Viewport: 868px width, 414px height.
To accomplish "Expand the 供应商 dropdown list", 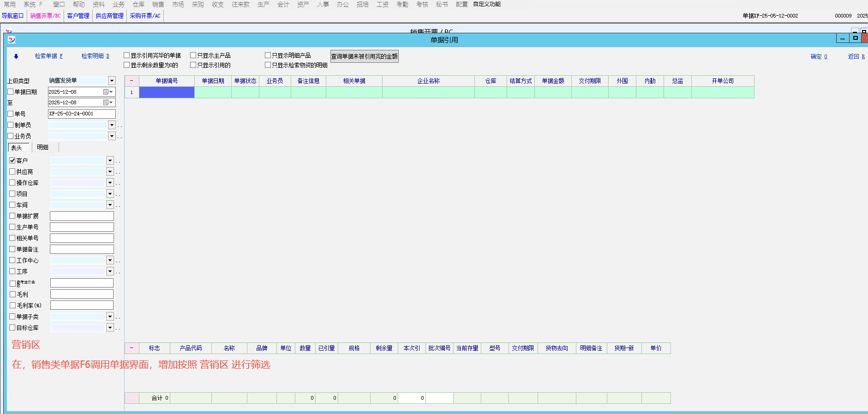I will click(x=110, y=172).
